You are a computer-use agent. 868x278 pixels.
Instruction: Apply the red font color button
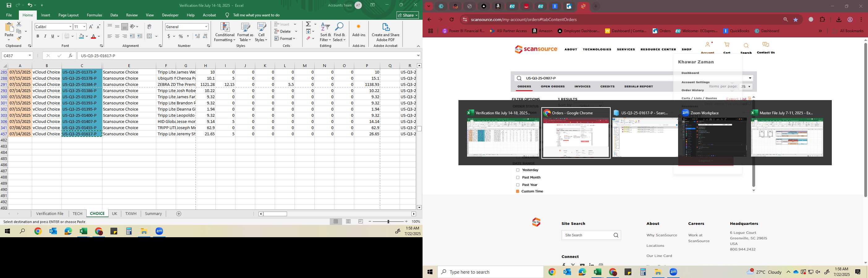point(94,36)
